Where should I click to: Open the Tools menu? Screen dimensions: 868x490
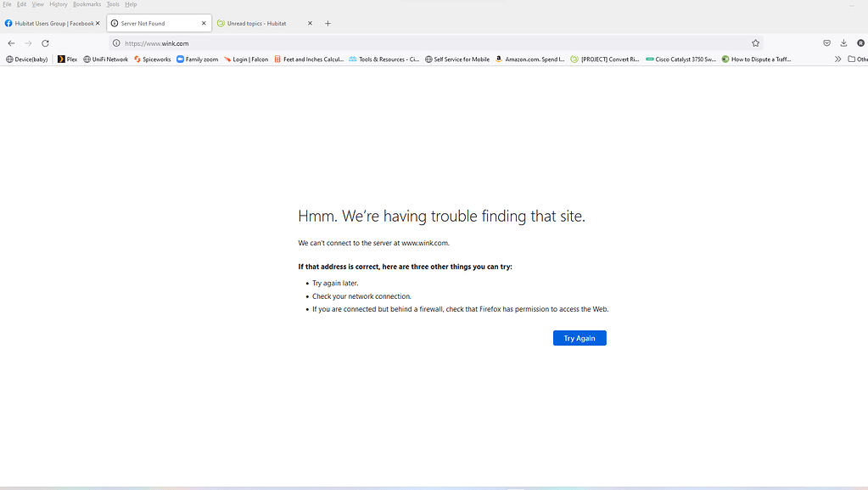[113, 4]
